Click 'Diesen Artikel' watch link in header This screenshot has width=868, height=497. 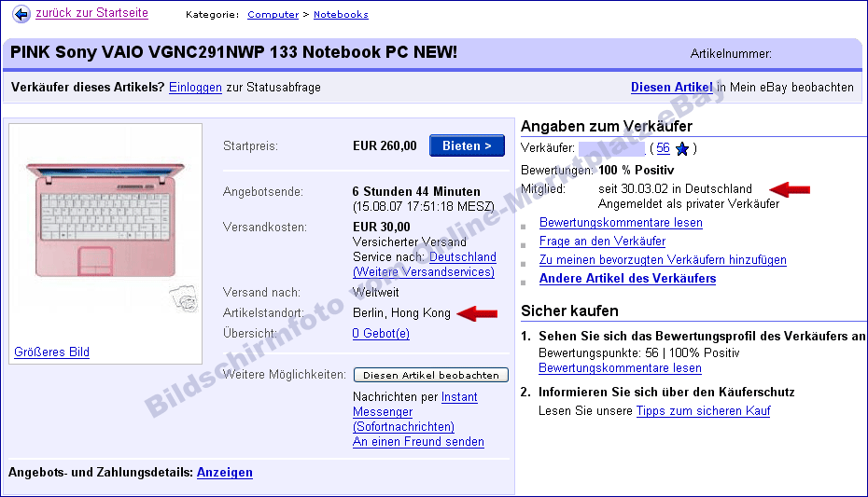(x=671, y=88)
